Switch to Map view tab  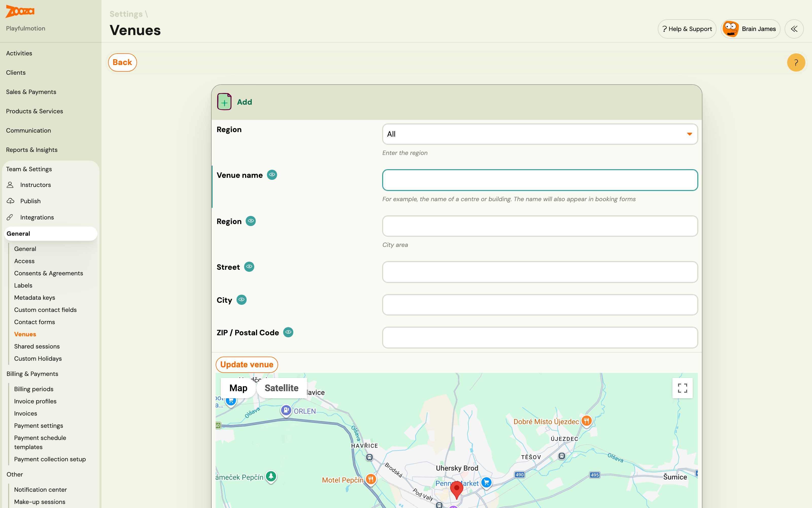tap(238, 388)
